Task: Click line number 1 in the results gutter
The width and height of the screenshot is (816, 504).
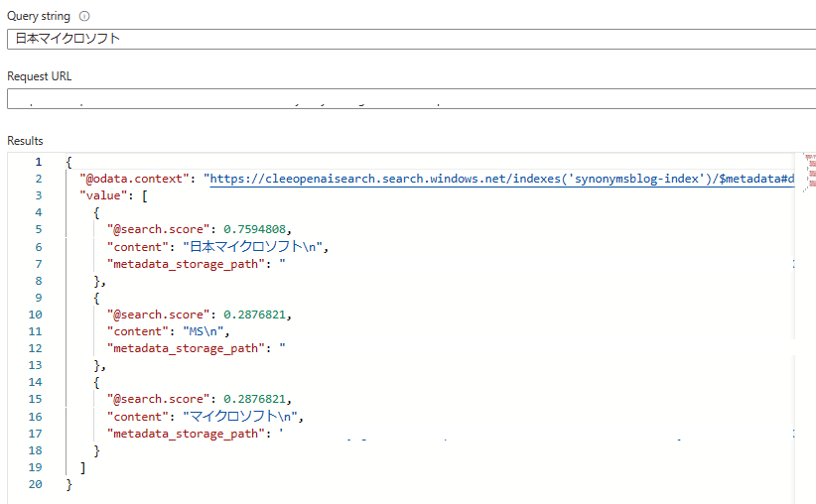Action: tap(38, 162)
